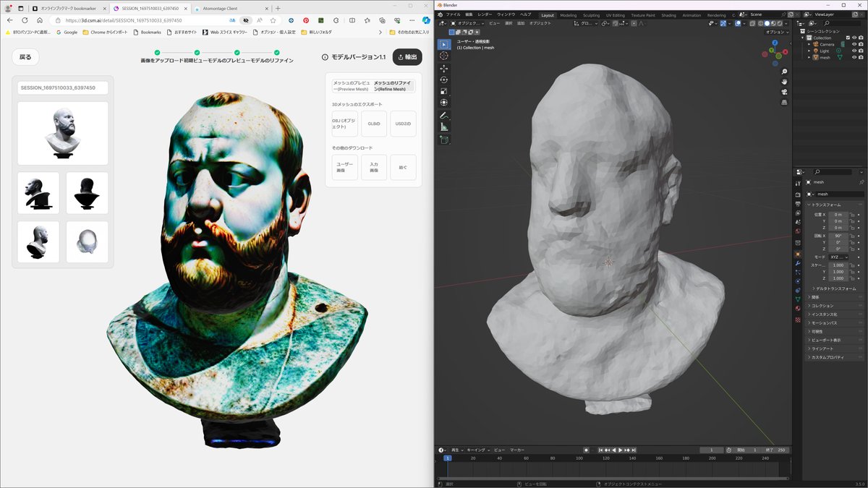Switch perspective/orthographic grid icon in viewport
Viewport: 868px width, 488px height.
pos(785,103)
